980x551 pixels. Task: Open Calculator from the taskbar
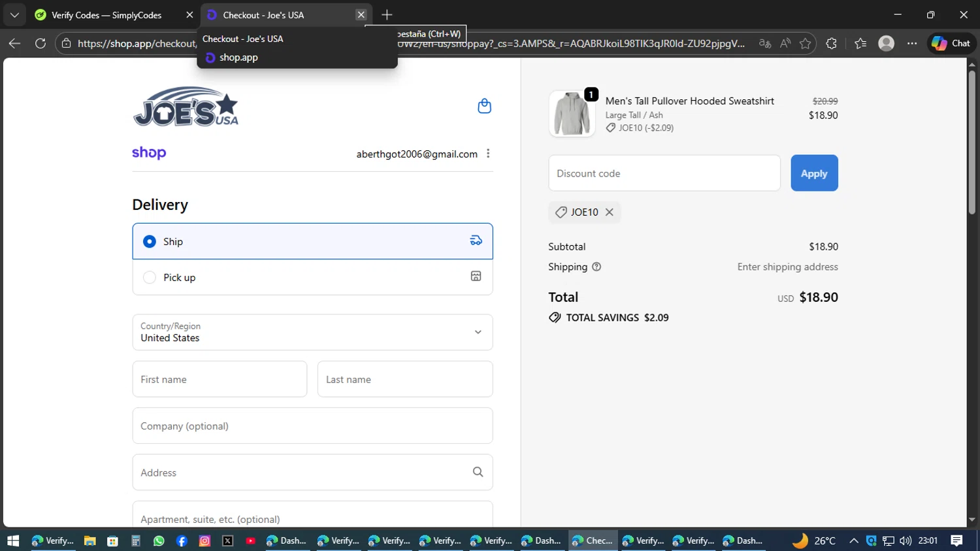[136, 541]
